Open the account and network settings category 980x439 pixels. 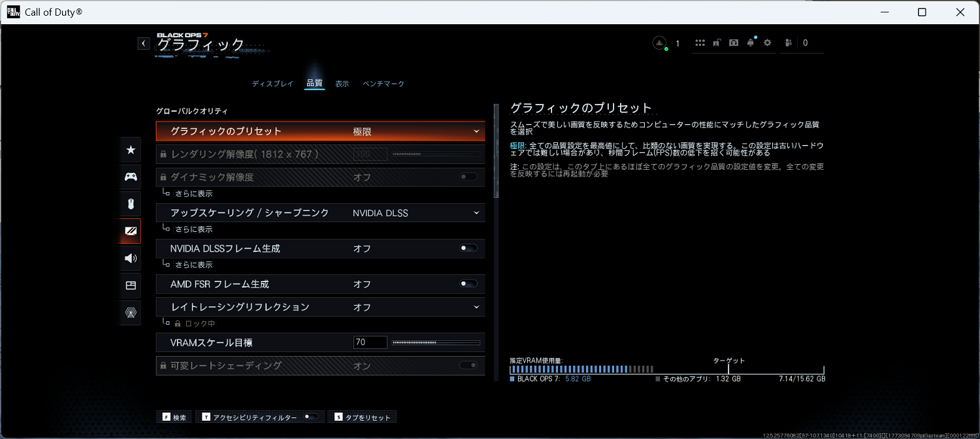coord(131,312)
